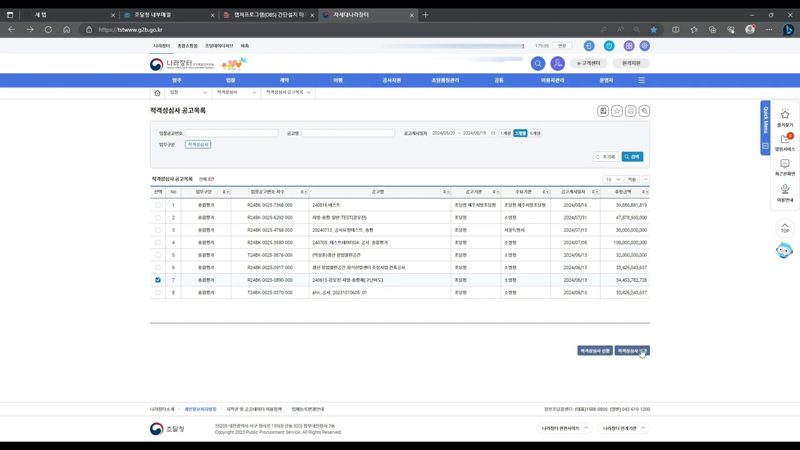
Task: Click the home icon in breadcrumb bar
Action: tap(157, 93)
